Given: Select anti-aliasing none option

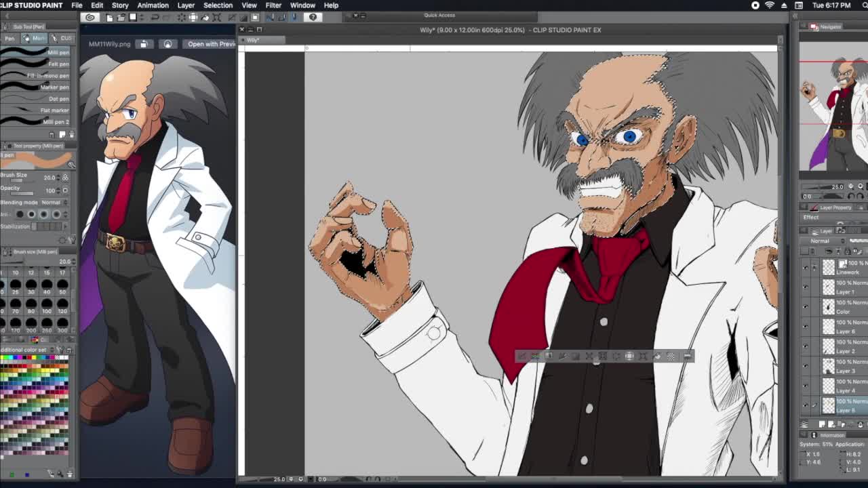Looking at the screenshot, I should (20, 215).
